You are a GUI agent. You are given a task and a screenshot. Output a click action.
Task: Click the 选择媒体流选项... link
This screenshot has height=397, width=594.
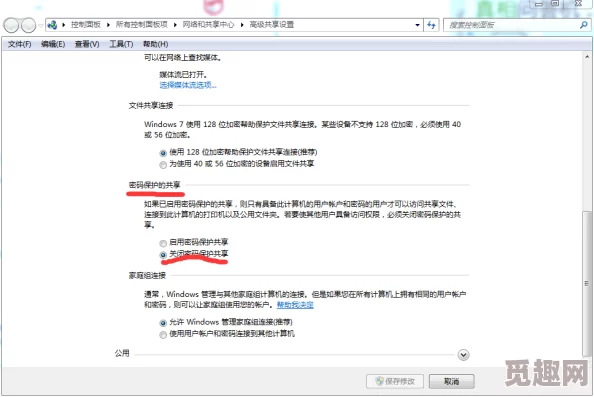click(x=188, y=85)
